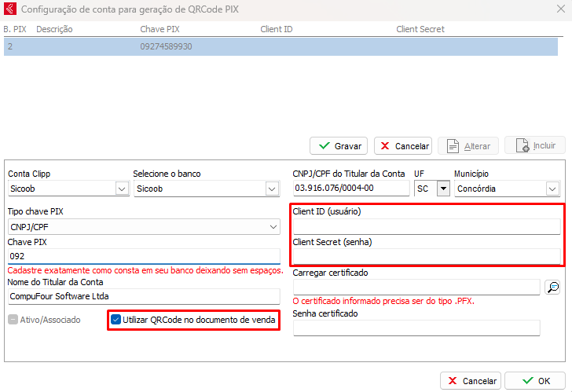Viewport: 572px width, 392px height.
Task: Toggle Utilizar QRCode no documento de venda
Action: (x=116, y=320)
